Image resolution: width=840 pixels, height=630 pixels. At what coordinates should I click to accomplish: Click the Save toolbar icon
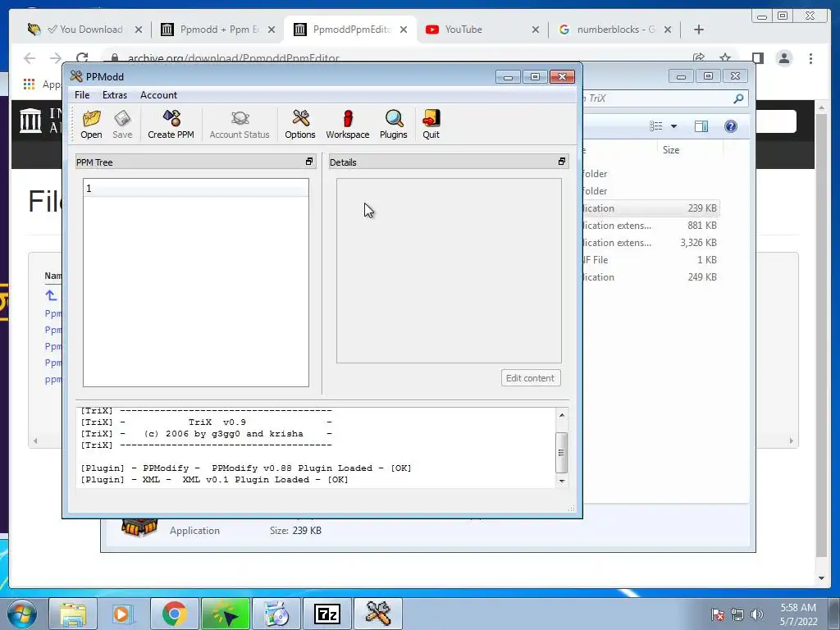(122, 125)
